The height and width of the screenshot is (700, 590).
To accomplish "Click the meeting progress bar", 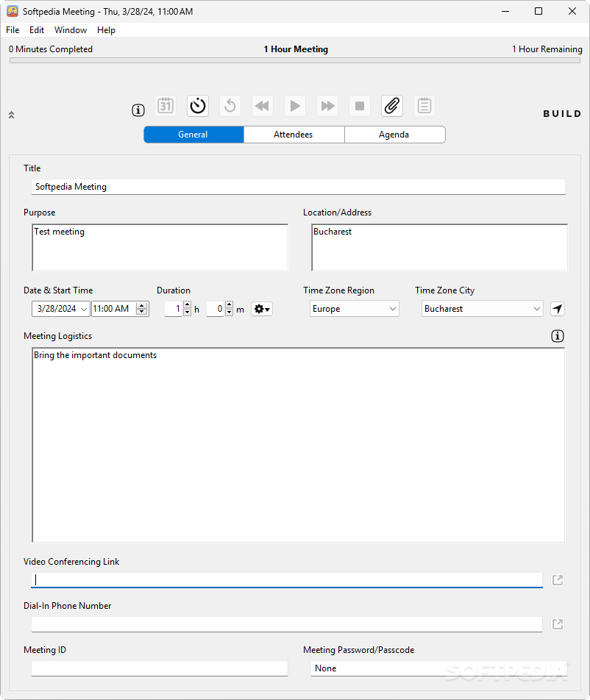I will pos(295,60).
